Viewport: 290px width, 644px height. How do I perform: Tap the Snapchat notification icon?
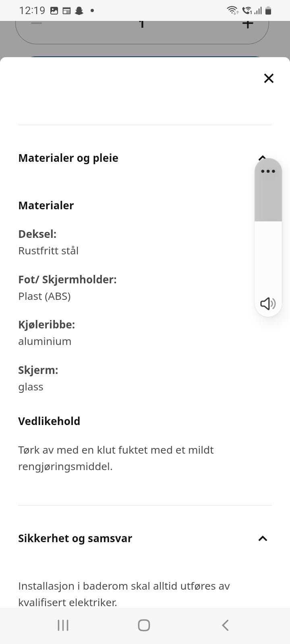79,11
